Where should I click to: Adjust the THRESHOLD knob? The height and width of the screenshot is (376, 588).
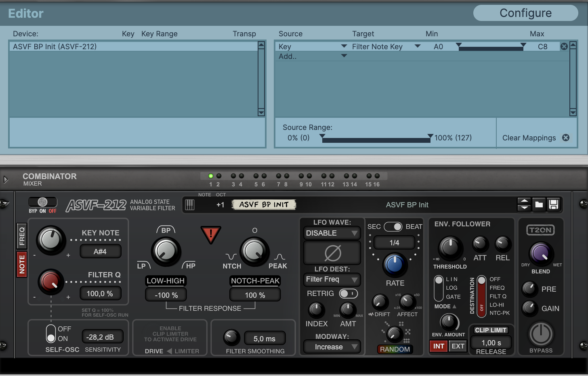coord(450,248)
